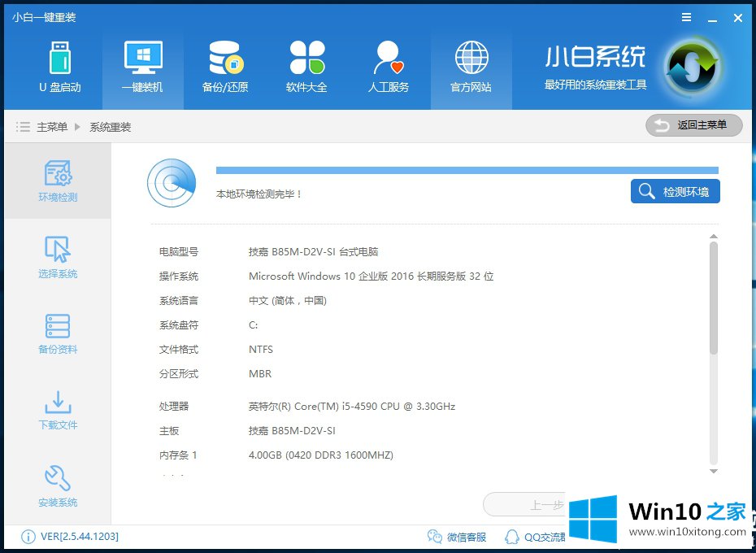Viewport: 756px width, 553px height.
Task: Click 返回主菜单 button
Action: 693,125
